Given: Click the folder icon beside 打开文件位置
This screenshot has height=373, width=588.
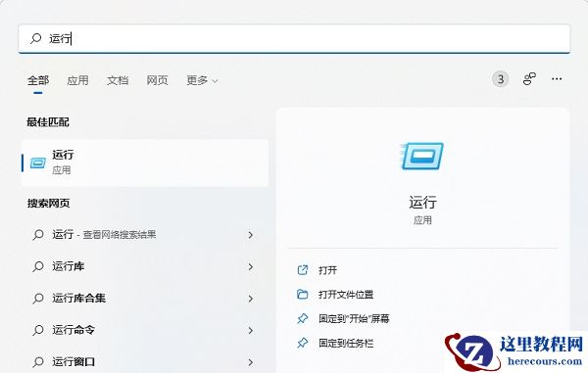Looking at the screenshot, I should [x=302, y=295].
